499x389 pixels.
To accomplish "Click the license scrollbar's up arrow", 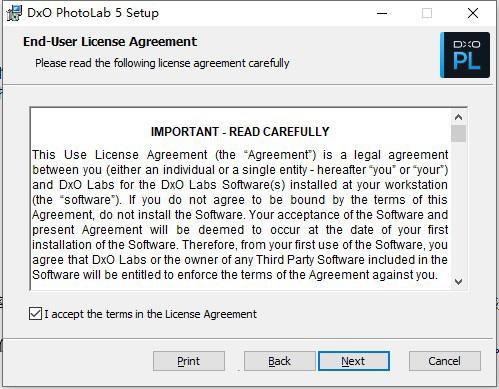I will [458, 117].
